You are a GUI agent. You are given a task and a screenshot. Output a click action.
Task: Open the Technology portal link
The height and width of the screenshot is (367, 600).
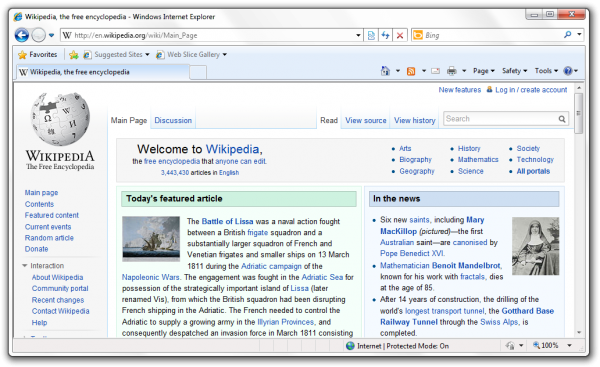click(x=535, y=160)
